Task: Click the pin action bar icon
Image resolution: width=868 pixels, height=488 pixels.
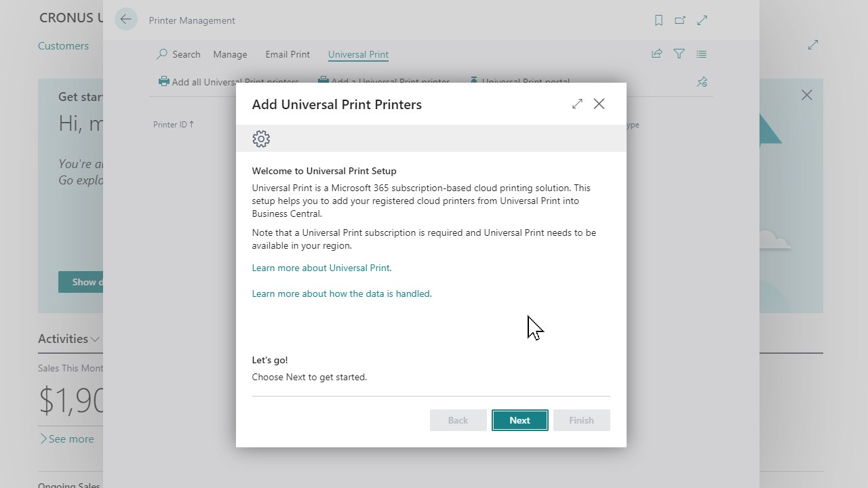Action: tap(702, 82)
